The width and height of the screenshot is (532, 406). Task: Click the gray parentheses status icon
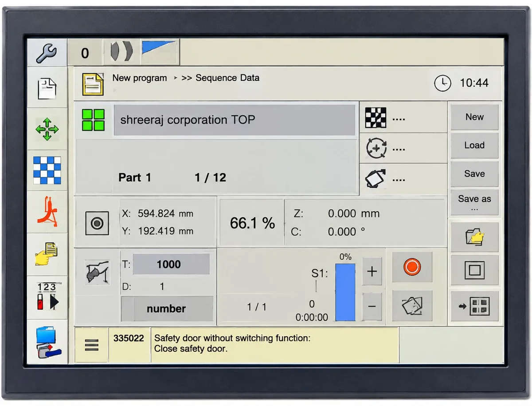click(x=121, y=52)
